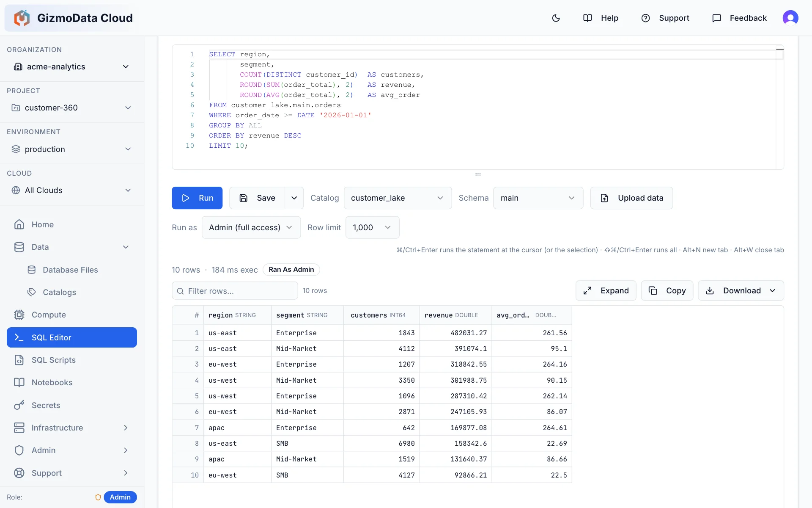The image size is (812, 508).
Task: Open the Feedback chat link
Action: pos(739,18)
